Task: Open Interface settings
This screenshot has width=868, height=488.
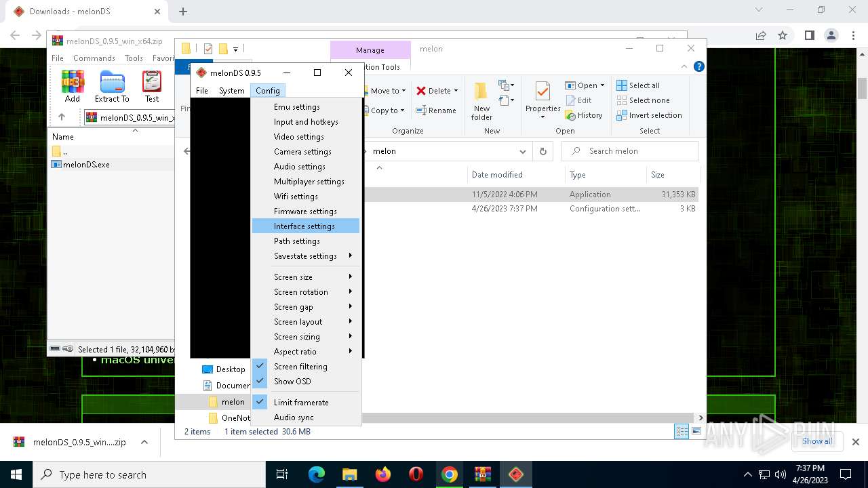Action: pos(306,226)
